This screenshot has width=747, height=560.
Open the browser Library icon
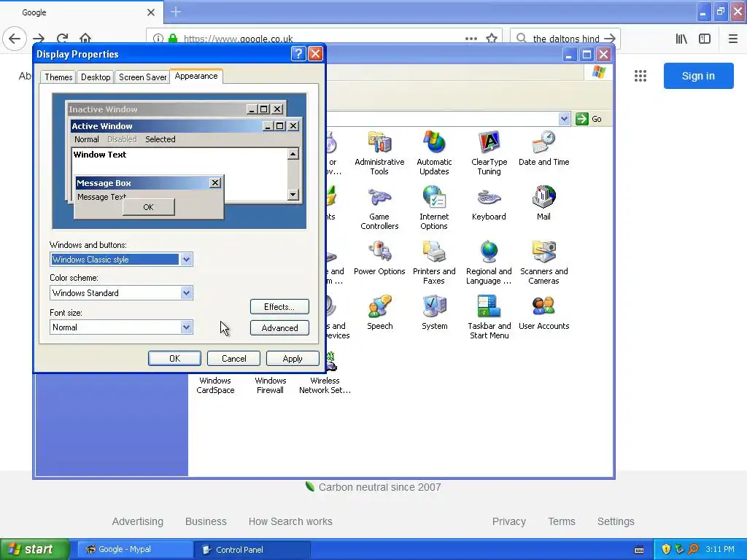click(x=681, y=39)
